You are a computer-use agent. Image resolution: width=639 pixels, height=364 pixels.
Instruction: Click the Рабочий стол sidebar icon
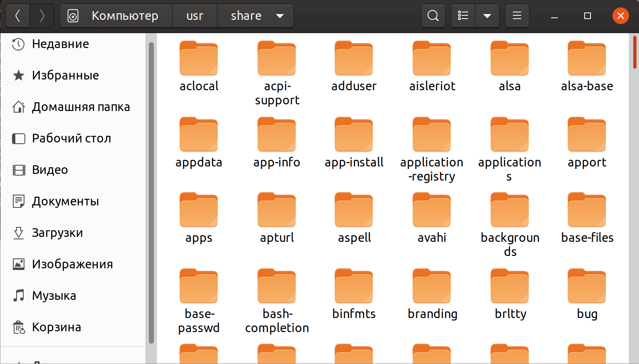click(x=18, y=138)
